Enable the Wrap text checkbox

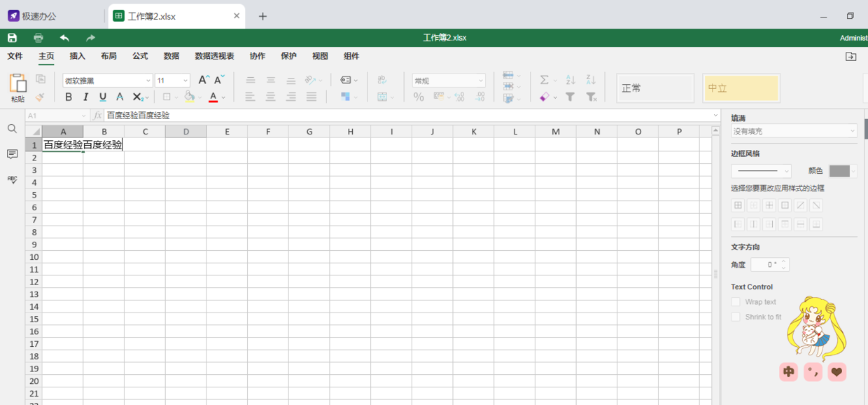click(x=736, y=302)
